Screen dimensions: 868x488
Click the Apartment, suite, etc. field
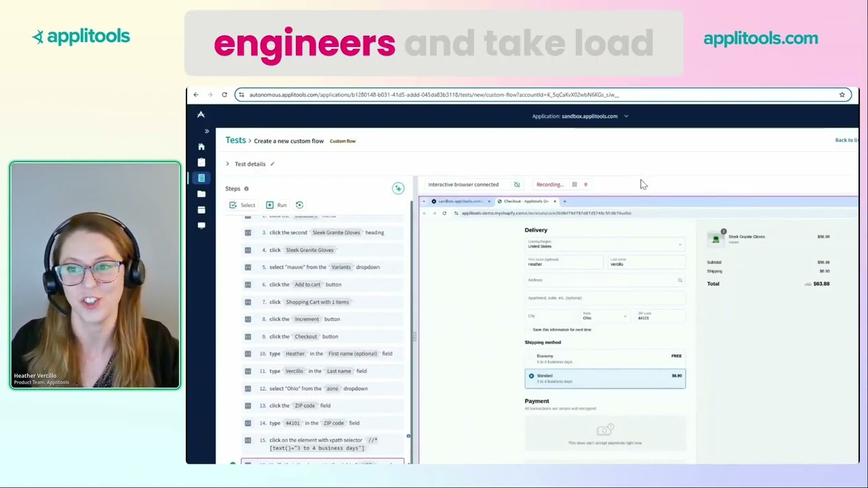pyautogui.click(x=605, y=298)
